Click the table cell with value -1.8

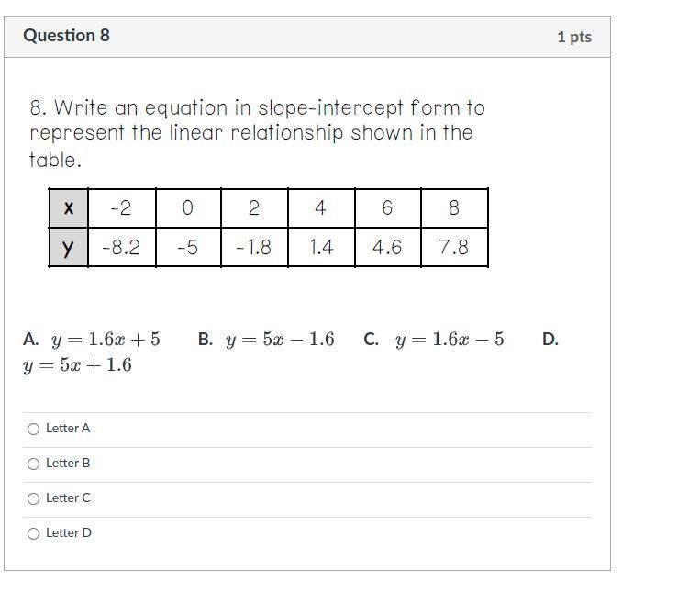pyautogui.click(x=254, y=248)
